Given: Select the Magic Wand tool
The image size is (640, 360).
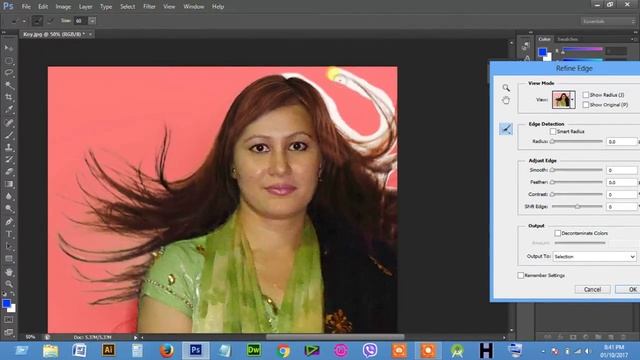Looking at the screenshot, I should pyautogui.click(x=9, y=85).
